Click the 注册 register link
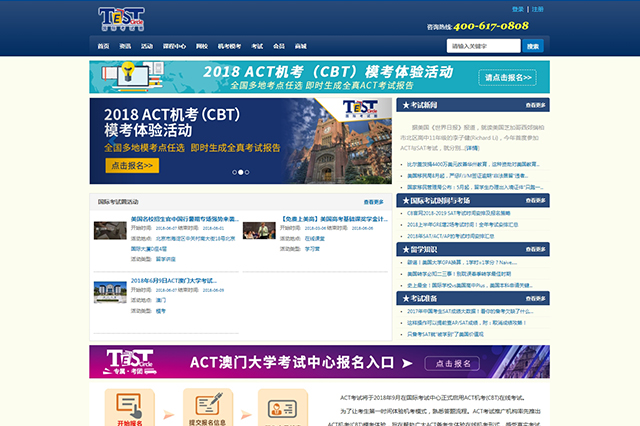640x426 pixels. click(x=538, y=9)
